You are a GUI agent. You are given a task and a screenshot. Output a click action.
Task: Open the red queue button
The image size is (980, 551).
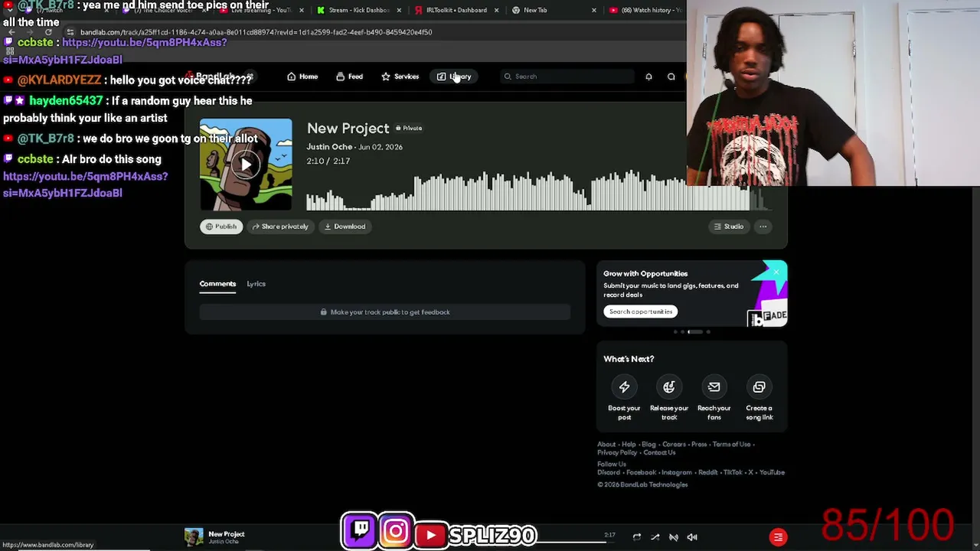point(778,537)
